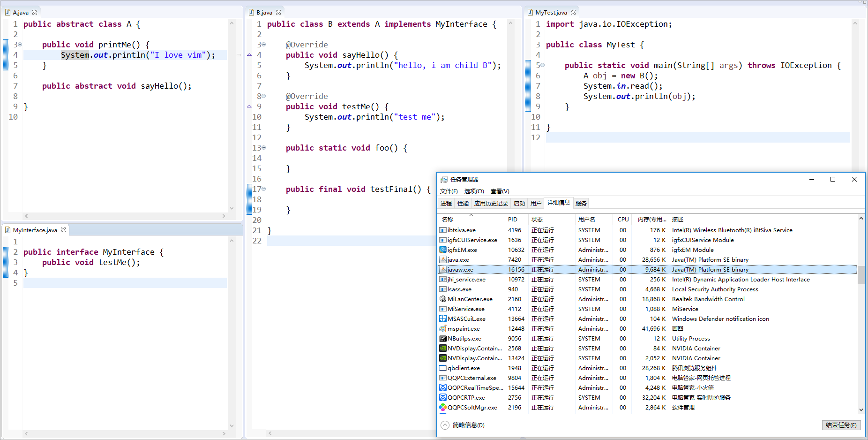Switch to 性能 tab in Task Manager
This screenshot has height=440, width=868.
pyautogui.click(x=463, y=203)
